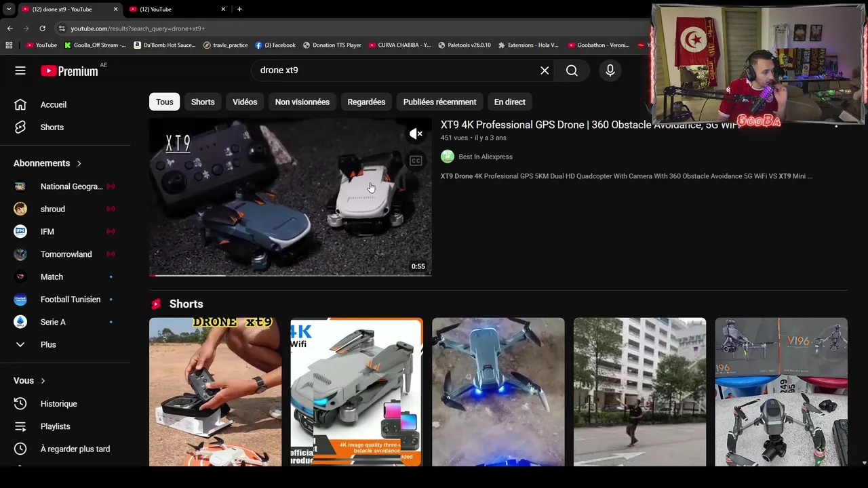
Task: Open Historique in the sidebar
Action: coord(65,404)
